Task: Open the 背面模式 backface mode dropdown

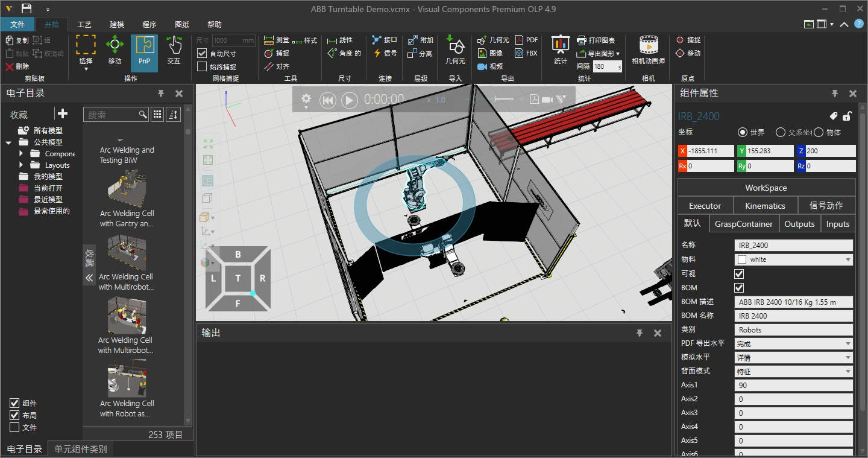Action: tap(794, 371)
